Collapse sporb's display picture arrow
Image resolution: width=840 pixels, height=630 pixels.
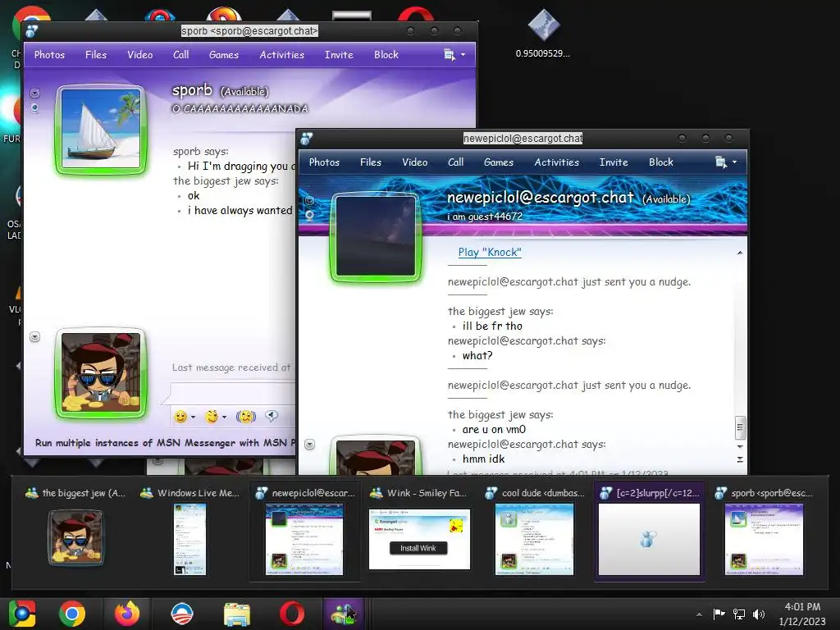click(34, 94)
